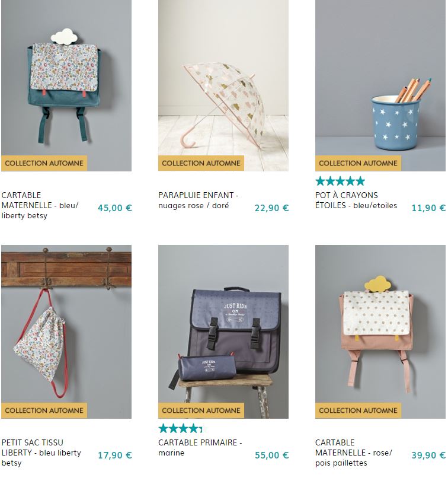Click Collection Automne badge on umbrella
This screenshot has height=481, width=448.
(201, 163)
